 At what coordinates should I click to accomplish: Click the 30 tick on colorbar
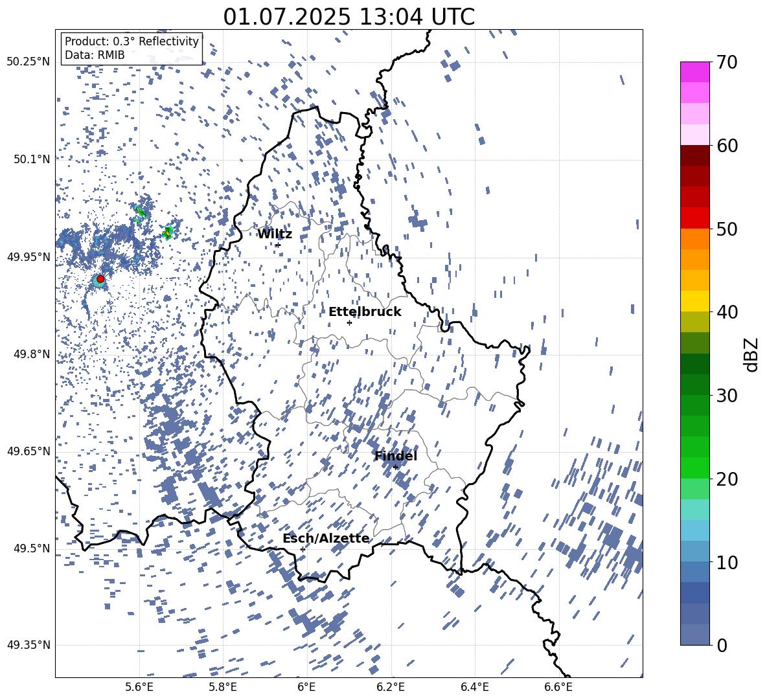(727, 396)
